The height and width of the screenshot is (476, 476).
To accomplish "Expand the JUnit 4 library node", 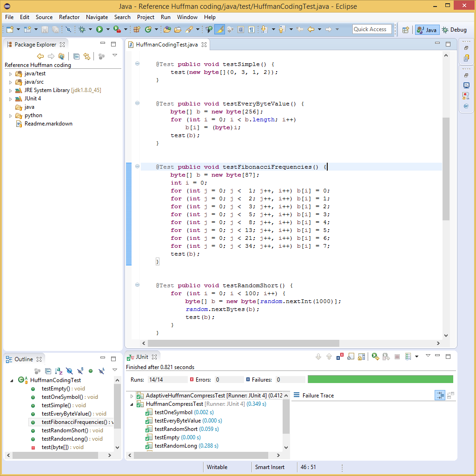I will pos(10,99).
